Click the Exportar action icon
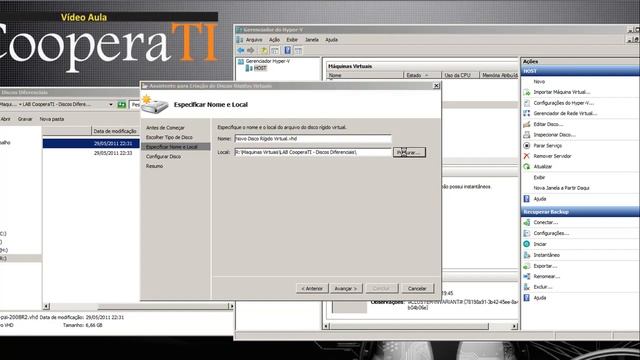This screenshot has height=360, width=640. tap(527, 266)
